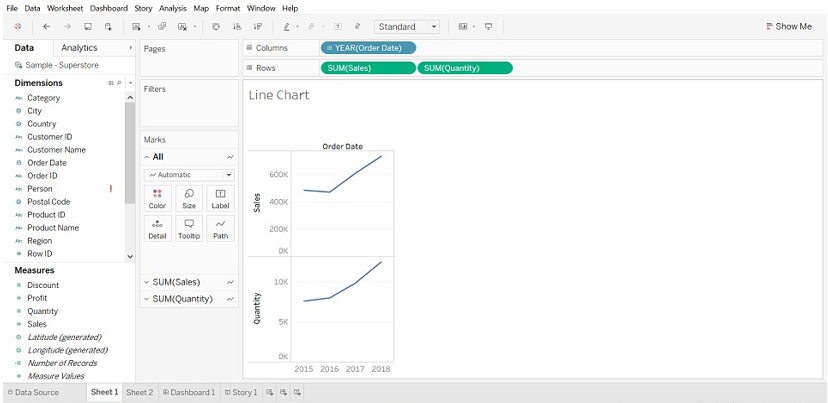
Task: Click the Dimensions list vertical scrollbar
Action: click(130, 153)
